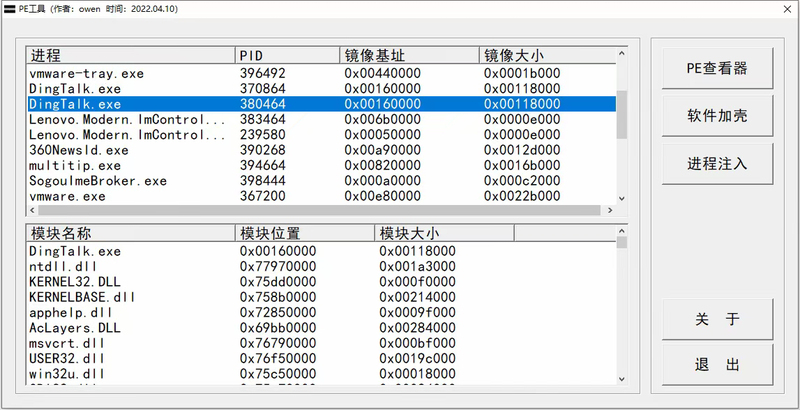Click module address 0x69bb0000
Screen dimensions: 800x410
tap(278, 327)
